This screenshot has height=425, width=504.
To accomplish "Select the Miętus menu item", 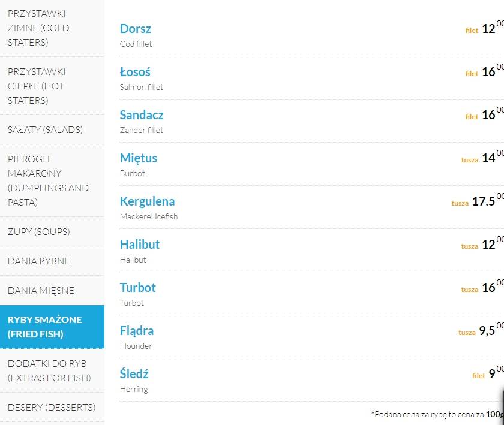I will pos(139,158).
